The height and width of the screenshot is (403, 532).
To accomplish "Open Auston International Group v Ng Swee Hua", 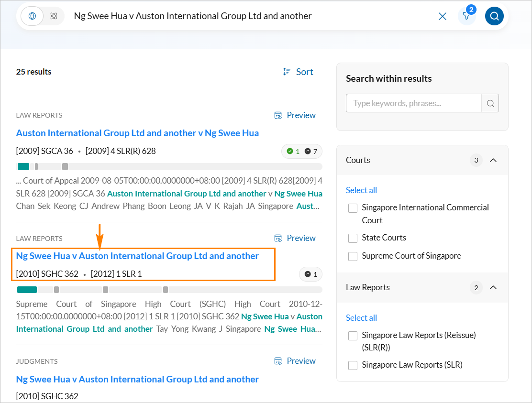I will (x=137, y=133).
